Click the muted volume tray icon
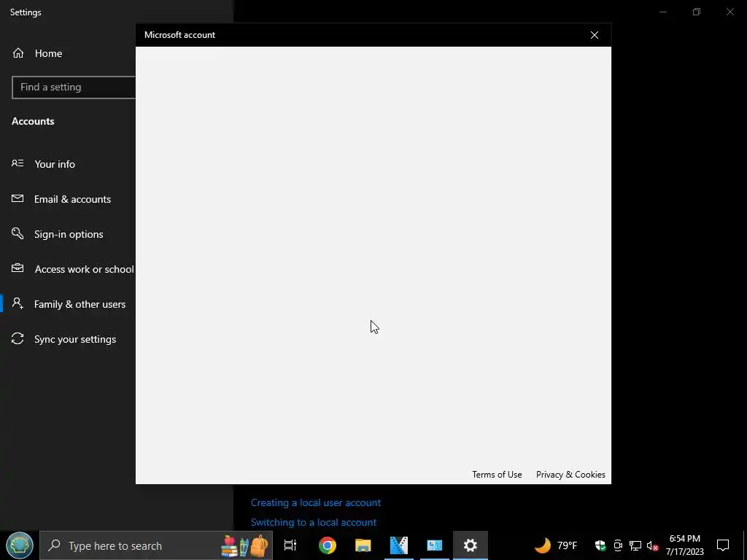 click(653, 545)
